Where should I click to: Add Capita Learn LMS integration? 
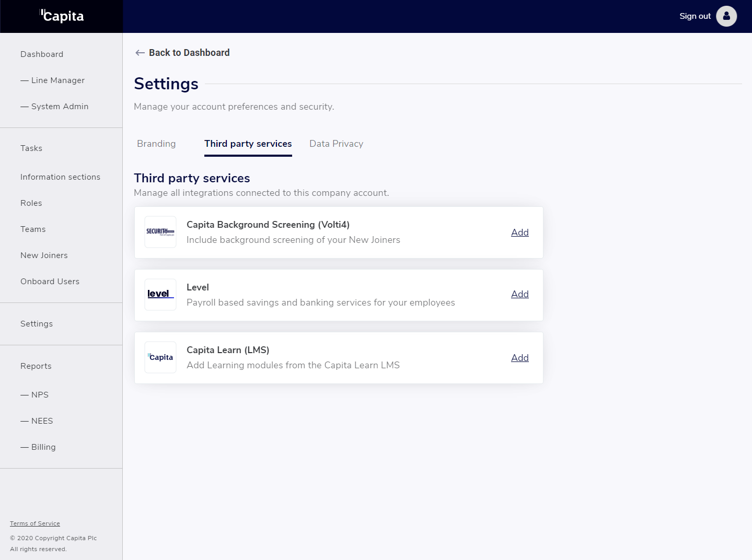(519, 358)
